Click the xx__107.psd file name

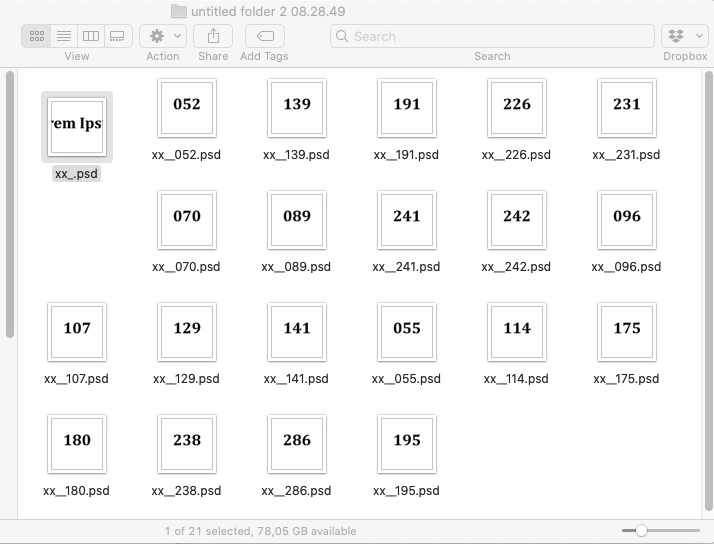[76, 379]
